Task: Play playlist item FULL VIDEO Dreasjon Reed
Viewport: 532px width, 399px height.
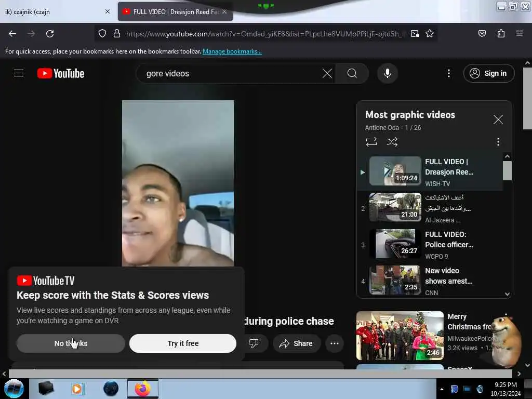Action: 430,171
